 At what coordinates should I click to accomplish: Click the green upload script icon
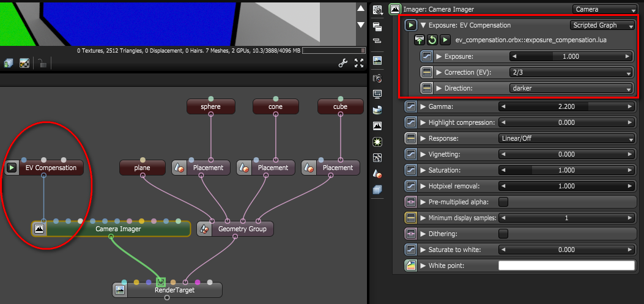pos(420,40)
